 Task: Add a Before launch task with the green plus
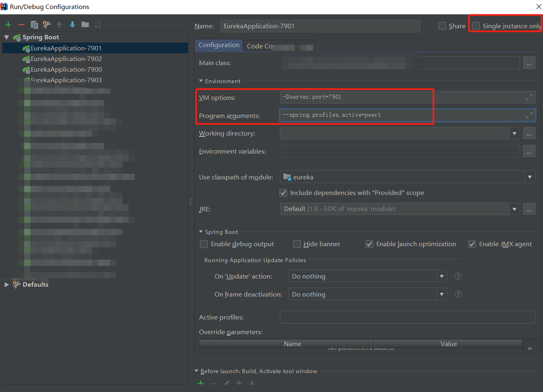point(201,383)
